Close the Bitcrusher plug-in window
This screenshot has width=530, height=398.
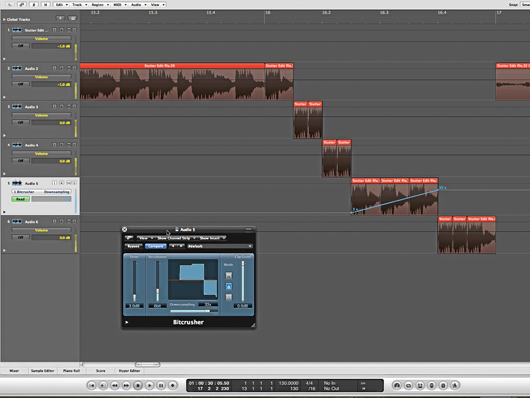pos(124,229)
